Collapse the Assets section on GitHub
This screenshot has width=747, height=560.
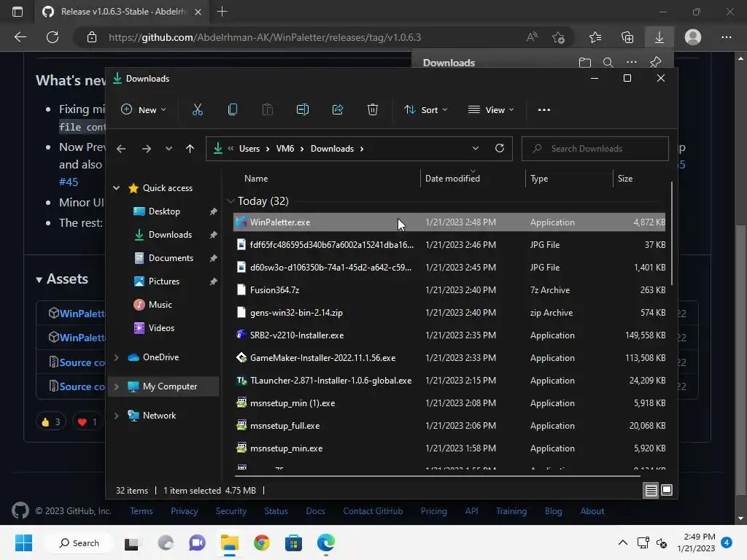[39, 280]
